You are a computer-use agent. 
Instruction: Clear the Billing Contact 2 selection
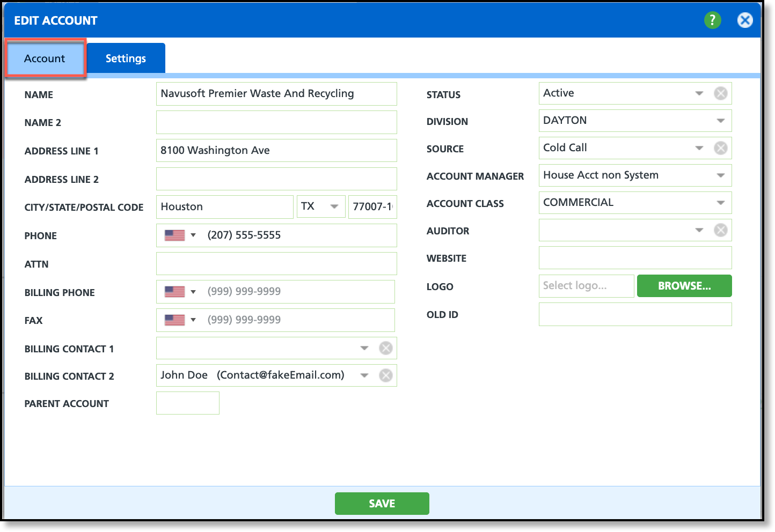[x=385, y=375]
